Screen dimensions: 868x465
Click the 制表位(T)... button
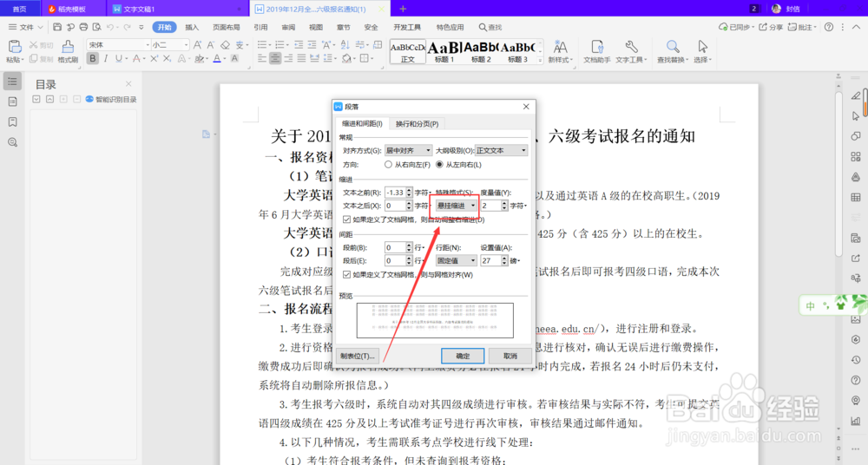pos(358,356)
